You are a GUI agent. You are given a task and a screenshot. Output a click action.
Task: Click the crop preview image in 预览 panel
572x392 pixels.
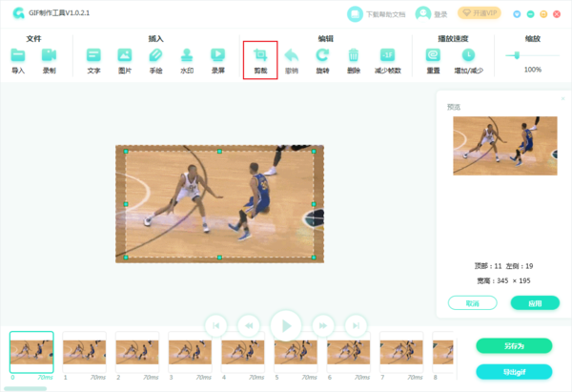click(x=505, y=146)
